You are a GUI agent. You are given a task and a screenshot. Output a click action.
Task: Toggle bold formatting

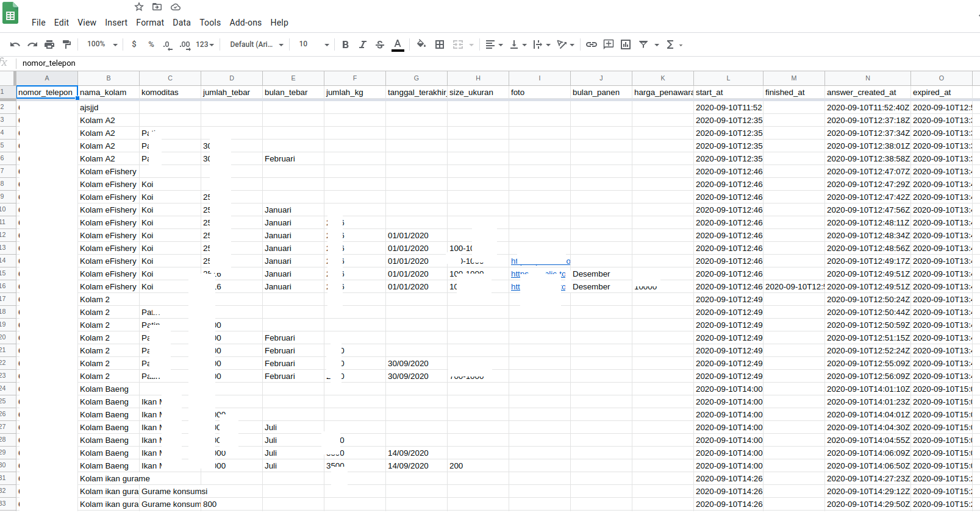coord(345,44)
